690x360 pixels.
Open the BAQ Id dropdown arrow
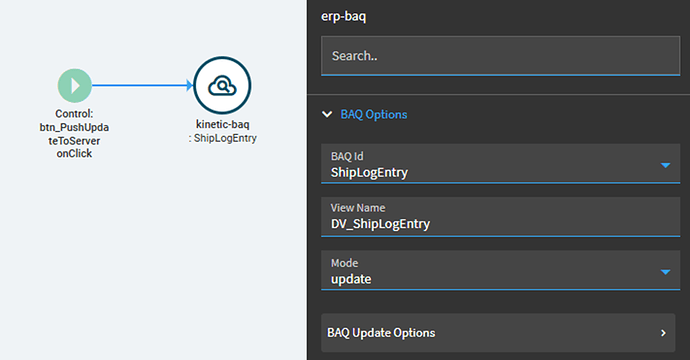(x=665, y=165)
